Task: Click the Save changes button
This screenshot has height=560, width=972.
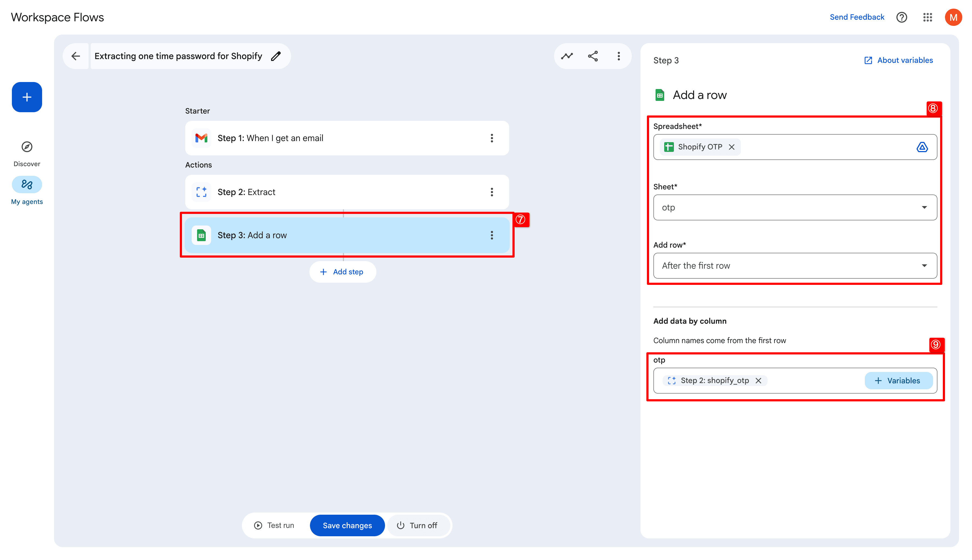Action: (347, 525)
